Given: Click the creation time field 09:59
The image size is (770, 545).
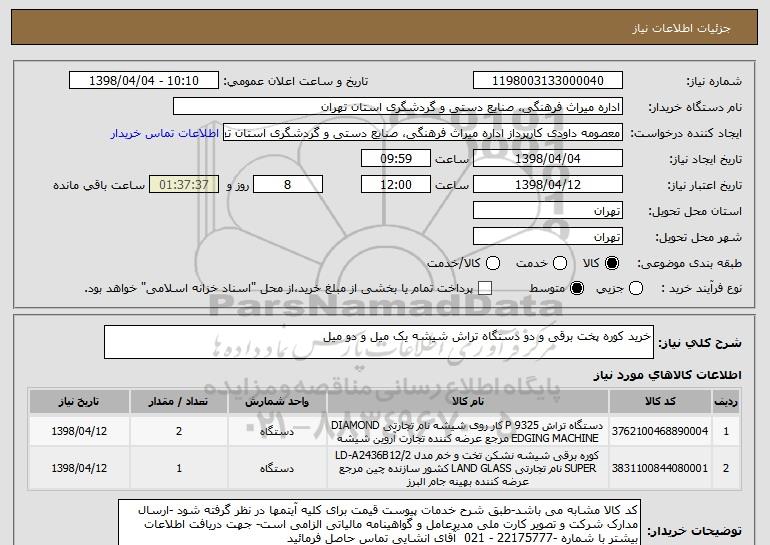Looking at the screenshot, I should (396, 159).
